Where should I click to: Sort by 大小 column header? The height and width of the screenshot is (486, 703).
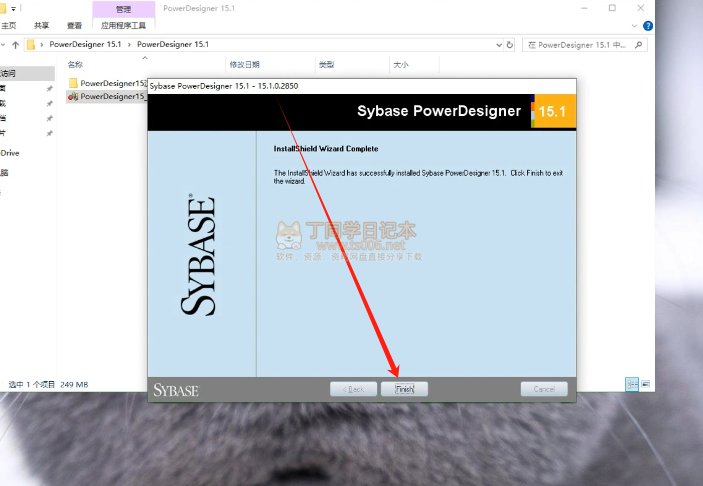pyautogui.click(x=401, y=64)
